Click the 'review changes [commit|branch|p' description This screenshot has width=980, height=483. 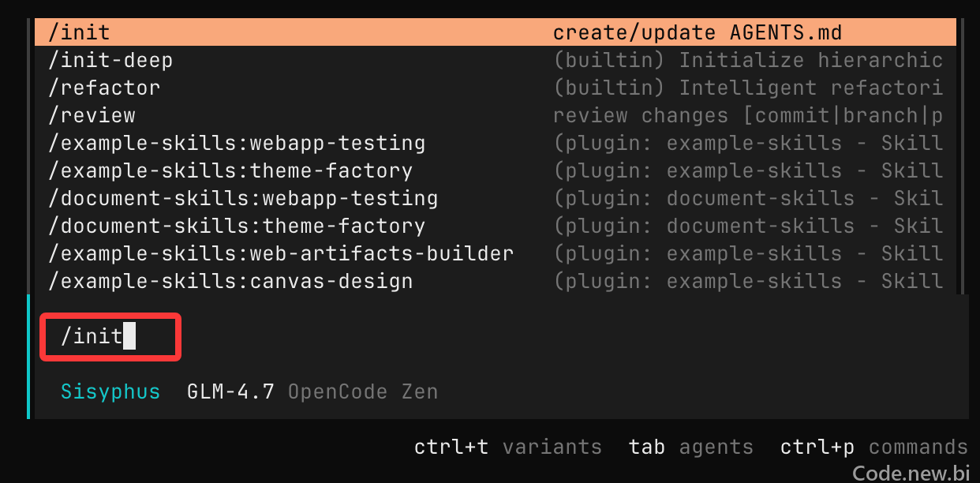click(x=748, y=116)
